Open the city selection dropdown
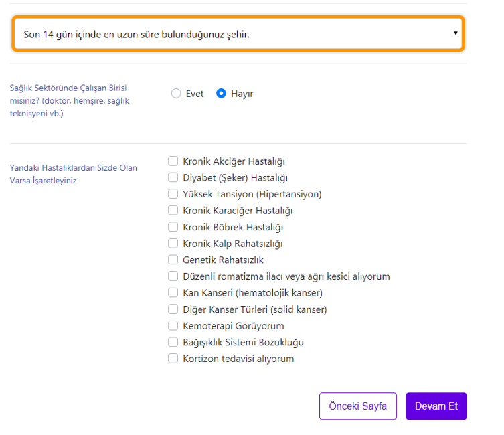The width and height of the screenshot is (504, 435). [238, 33]
